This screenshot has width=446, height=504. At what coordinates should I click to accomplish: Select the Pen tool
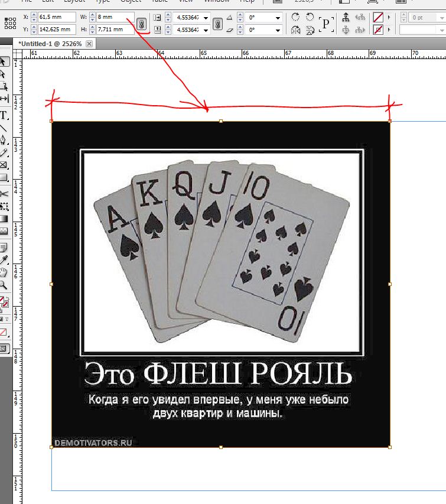(x=3, y=140)
